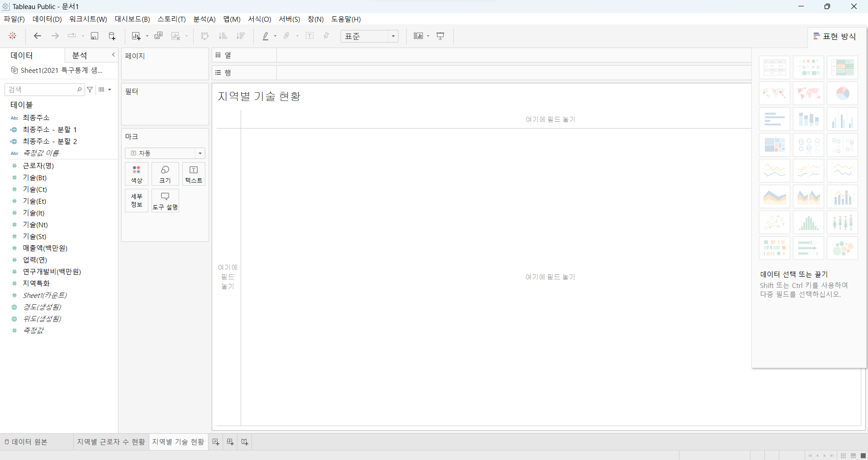The image size is (868, 460).
Task: Duplicate the sheet using toolbar icon
Action: click(x=159, y=36)
